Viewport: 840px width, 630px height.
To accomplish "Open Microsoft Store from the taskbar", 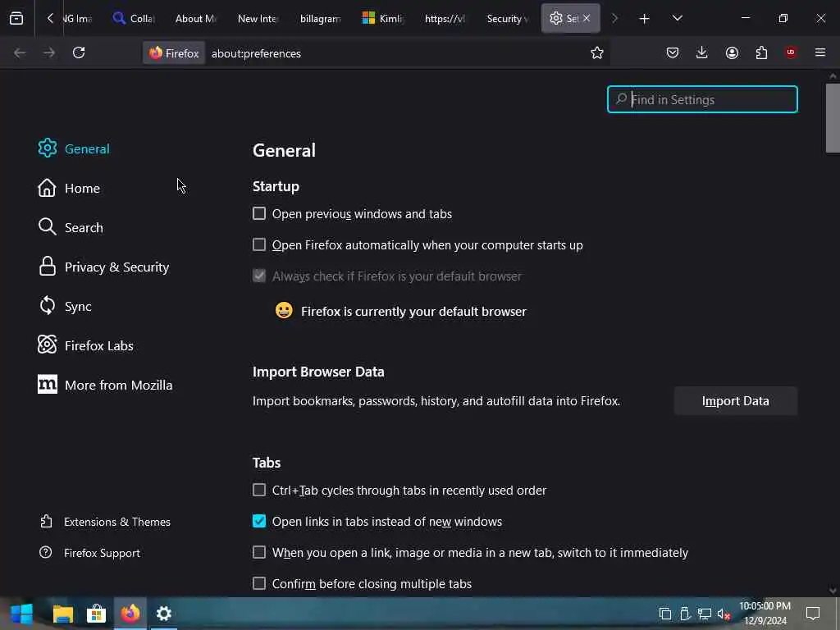I will (x=97, y=614).
